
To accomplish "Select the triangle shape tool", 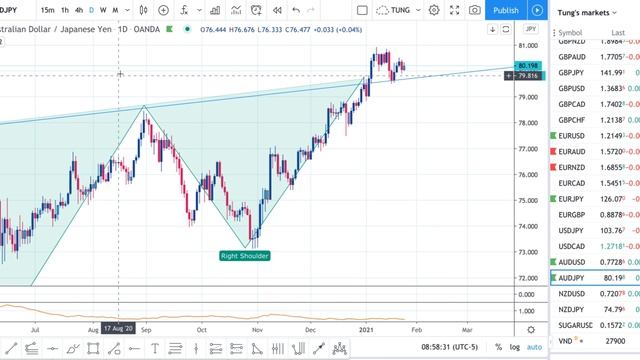I will [257, 348].
